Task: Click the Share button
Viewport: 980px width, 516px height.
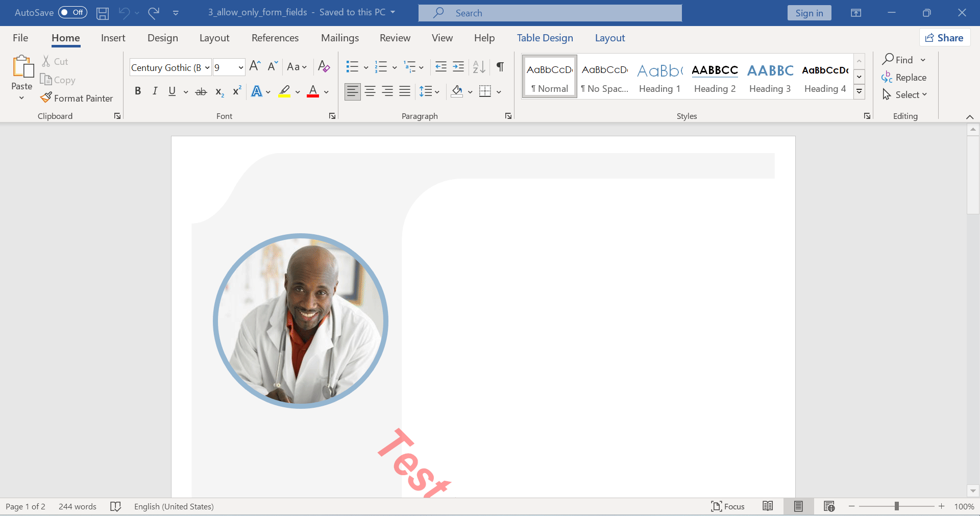Action: (944, 37)
